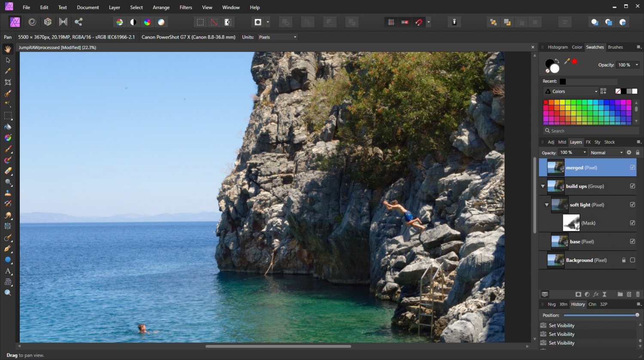
Task: Collapse the build ups group
Action: pyautogui.click(x=543, y=186)
